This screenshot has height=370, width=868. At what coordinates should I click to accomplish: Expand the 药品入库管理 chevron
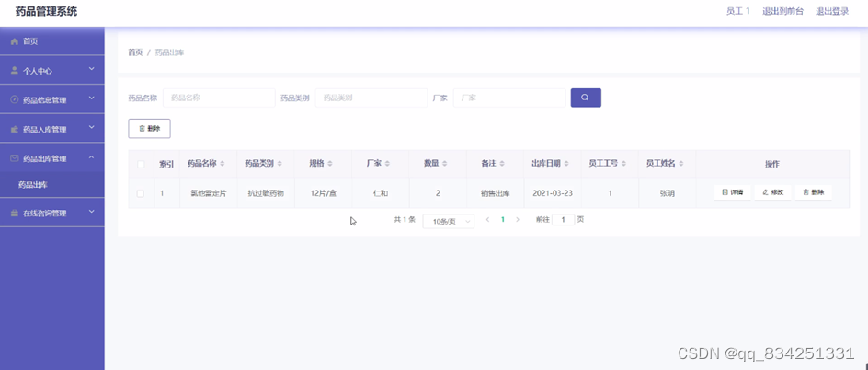pyautogui.click(x=92, y=128)
